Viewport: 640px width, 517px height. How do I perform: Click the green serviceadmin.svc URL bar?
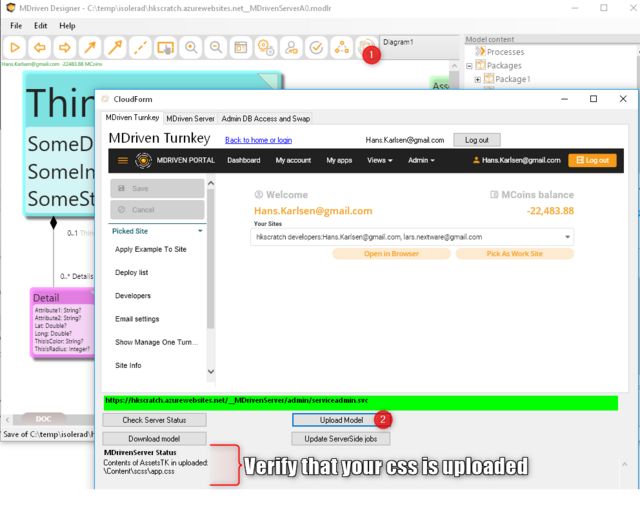(361, 403)
